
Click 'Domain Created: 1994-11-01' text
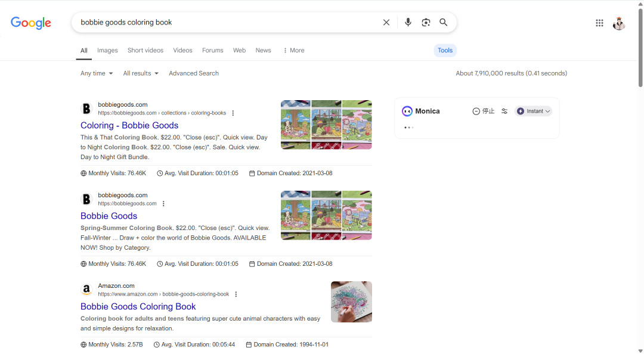click(x=291, y=344)
